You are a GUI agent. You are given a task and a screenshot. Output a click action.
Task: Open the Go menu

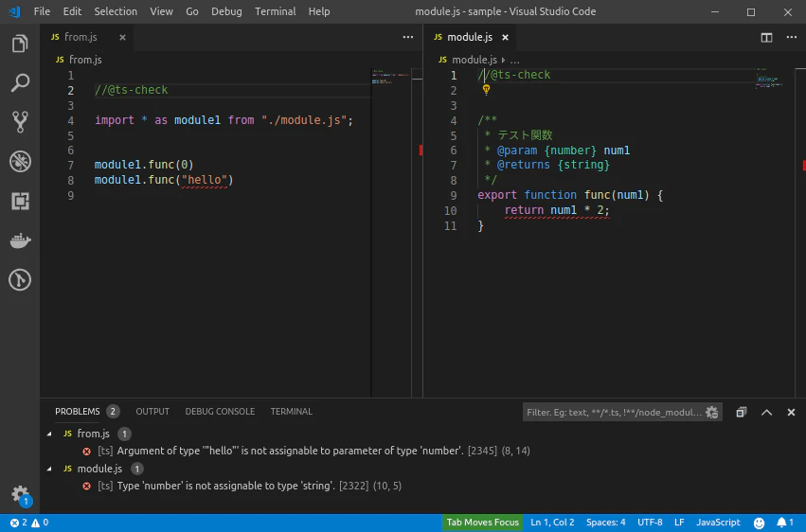(x=192, y=11)
